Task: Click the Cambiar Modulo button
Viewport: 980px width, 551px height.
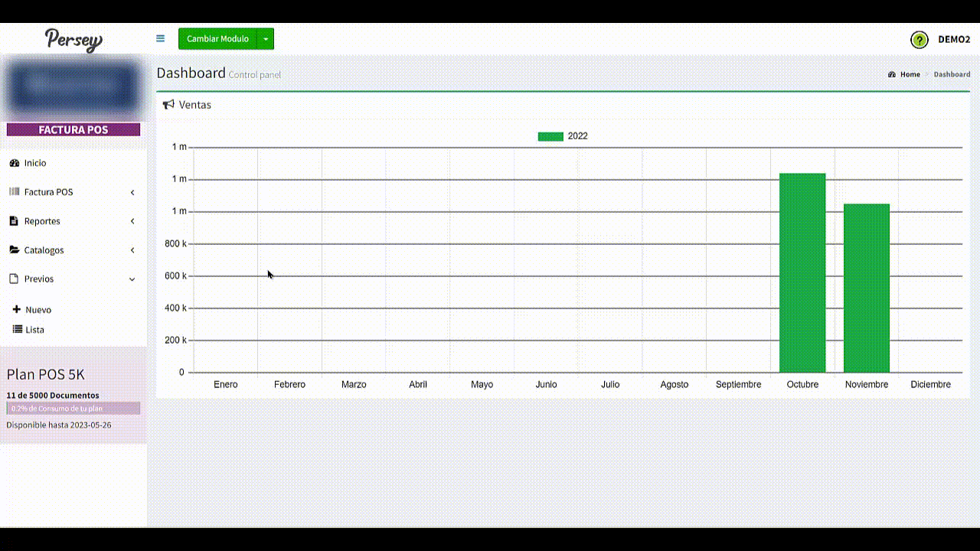Action: (x=217, y=39)
